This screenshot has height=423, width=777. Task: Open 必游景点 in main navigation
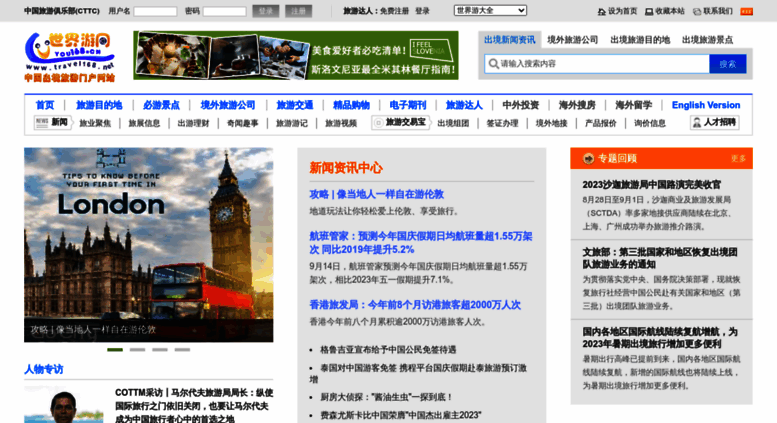coord(161,105)
